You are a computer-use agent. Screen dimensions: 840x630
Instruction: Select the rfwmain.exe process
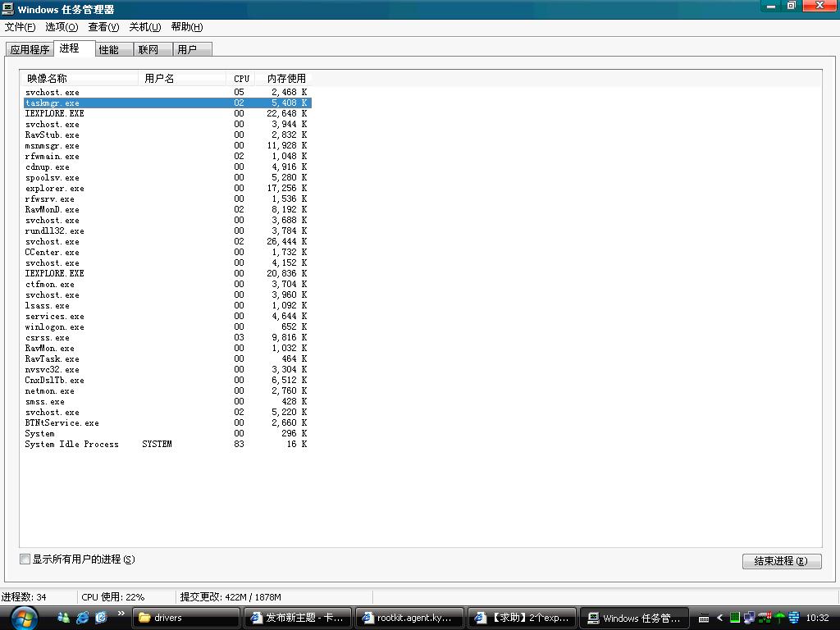(x=167, y=157)
